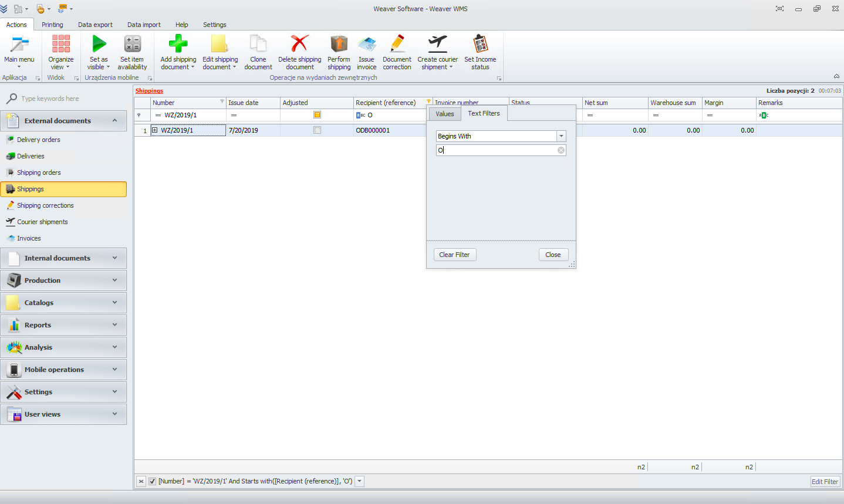Click the Number column filter funnel icon
This screenshot has width=844, height=504.
(222, 102)
